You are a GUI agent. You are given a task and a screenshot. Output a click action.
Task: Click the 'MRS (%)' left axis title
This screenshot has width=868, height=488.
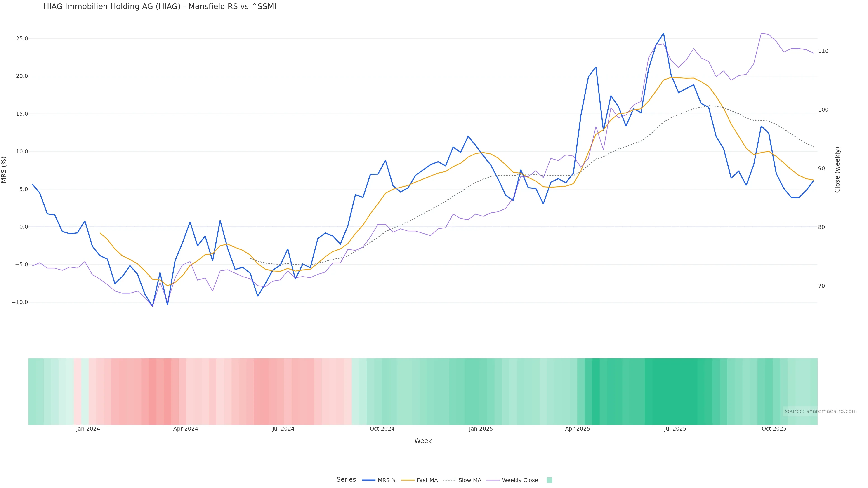[4, 170]
